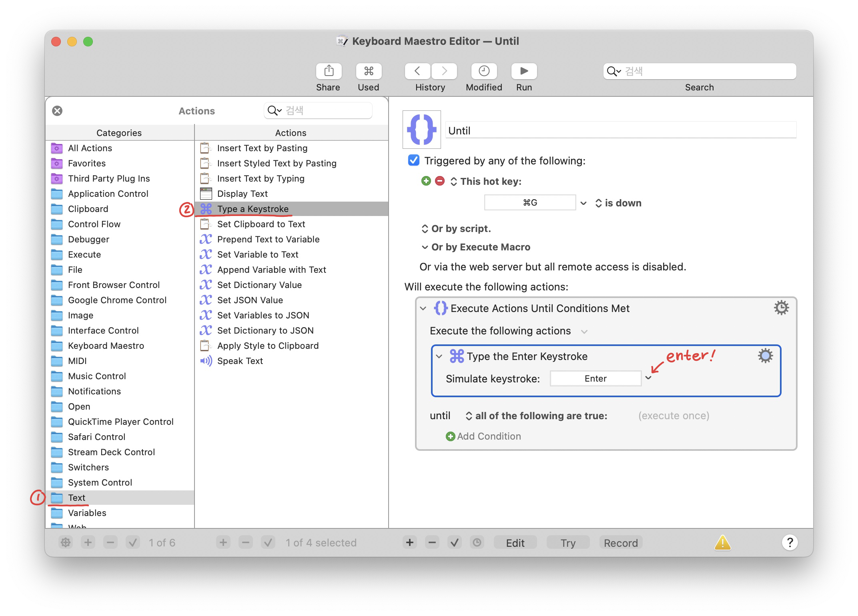
Task: Collapse the Or by Execute Macro section
Action: click(425, 247)
